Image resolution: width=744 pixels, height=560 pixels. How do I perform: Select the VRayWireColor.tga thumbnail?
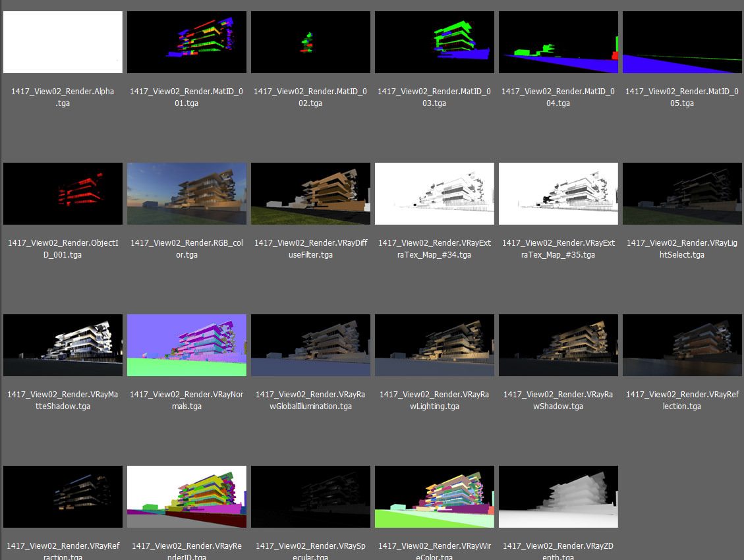pos(434,497)
